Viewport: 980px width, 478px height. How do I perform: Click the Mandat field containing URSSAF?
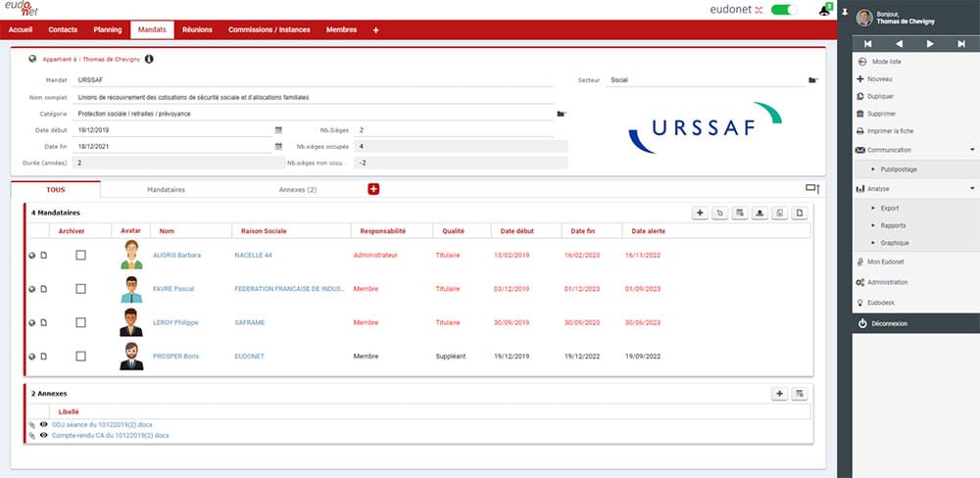tap(314, 80)
